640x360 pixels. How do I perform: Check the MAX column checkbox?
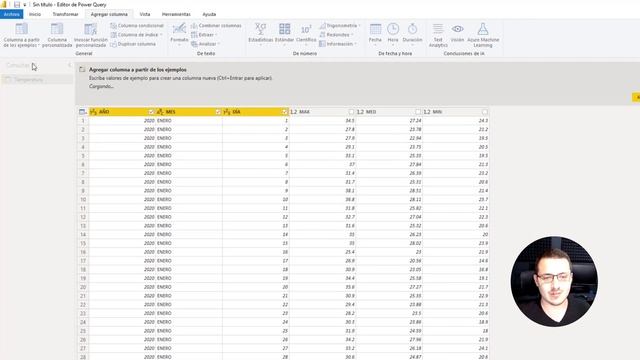(351, 112)
